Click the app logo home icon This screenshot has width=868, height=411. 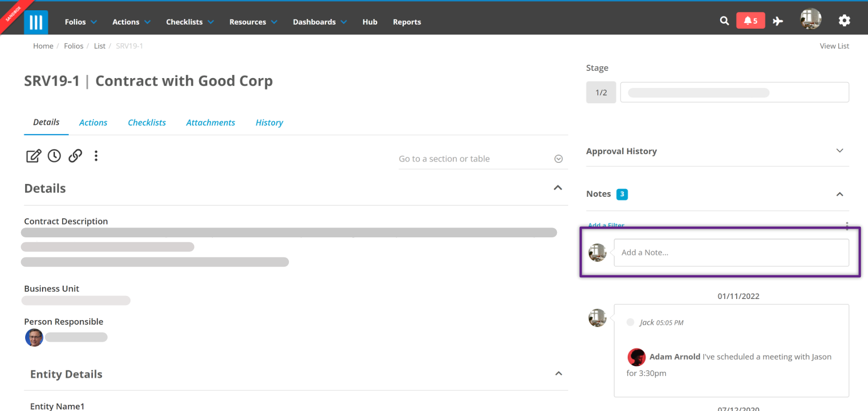(x=36, y=22)
